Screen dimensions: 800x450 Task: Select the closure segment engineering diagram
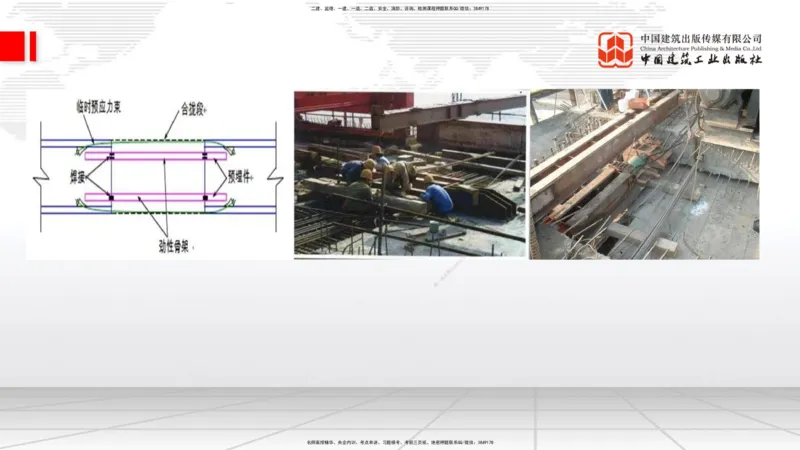[x=158, y=174]
